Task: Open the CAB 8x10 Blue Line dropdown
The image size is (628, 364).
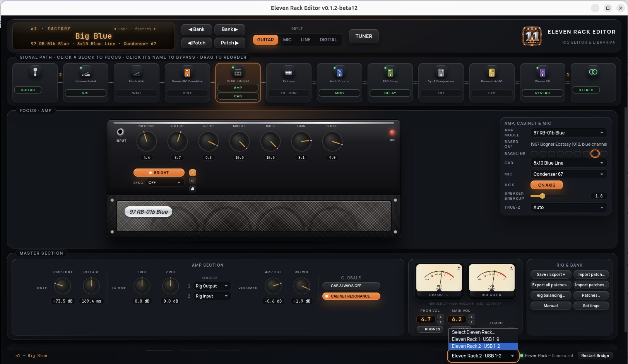Action: click(x=568, y=163)
